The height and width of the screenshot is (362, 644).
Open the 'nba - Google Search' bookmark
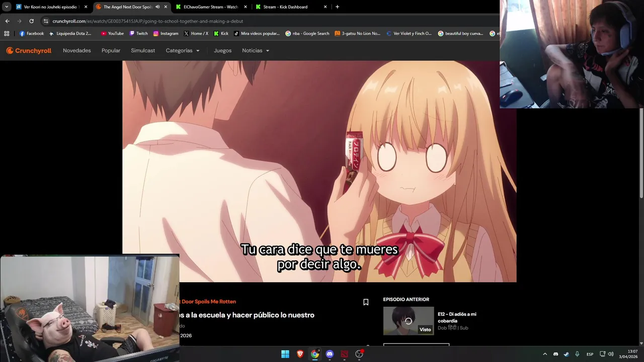pyautogui.click(x=307, y=34)
